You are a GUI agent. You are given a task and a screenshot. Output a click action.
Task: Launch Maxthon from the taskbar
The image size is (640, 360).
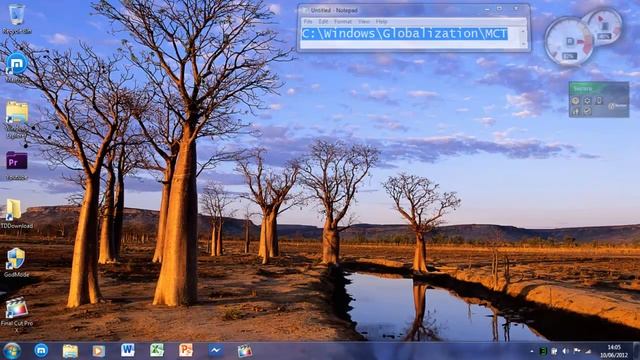click(x=41, y=350)
